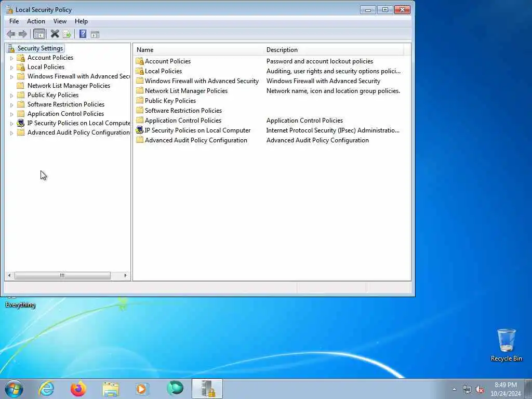This screenshot has width=532, height=399.
Task: Select Everything desktop shortcut label
Action: point(20,304)
